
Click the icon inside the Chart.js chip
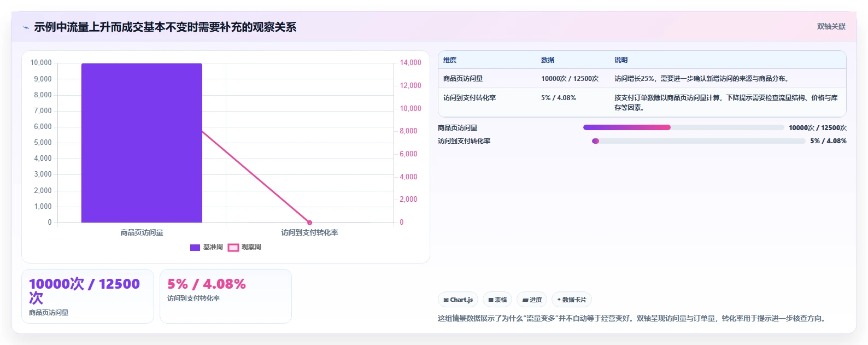click(x=446, y=300)
